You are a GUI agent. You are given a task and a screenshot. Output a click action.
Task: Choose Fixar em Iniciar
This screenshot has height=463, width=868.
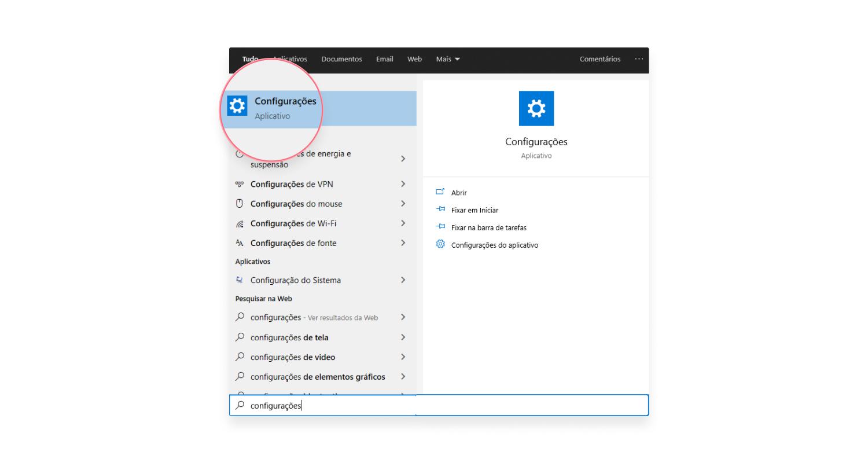[x=475, y=210]
